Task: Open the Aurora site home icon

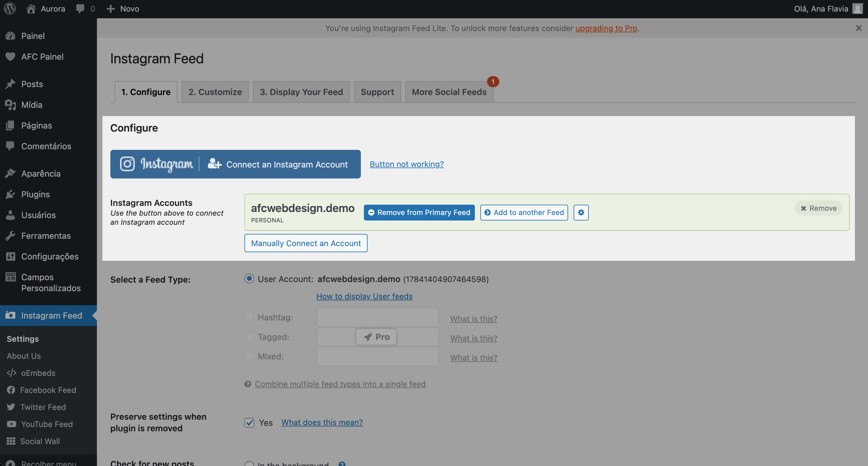Action: 31,9
